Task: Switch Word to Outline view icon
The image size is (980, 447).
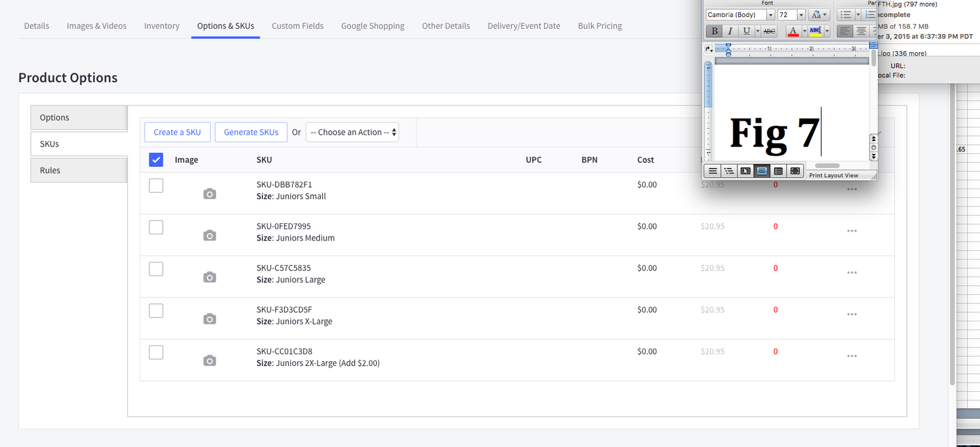Action: [x=729, y=171]
